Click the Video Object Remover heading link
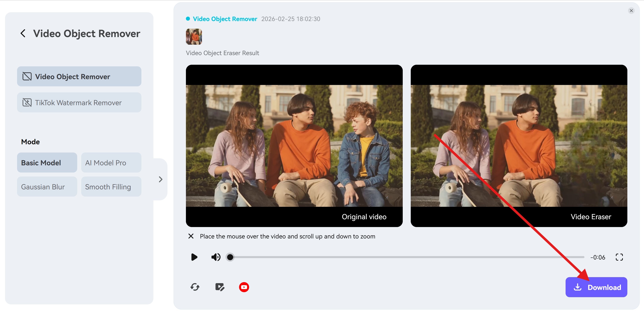This screenshot has width=644, height=313. pyautogui.click(x=224, y=19)
